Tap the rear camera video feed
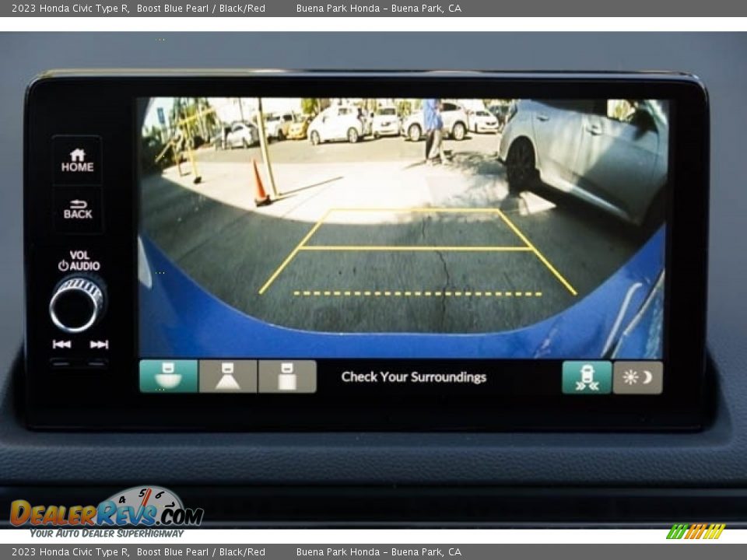This screenshot has width=747, height=560. tap(401, 228)
